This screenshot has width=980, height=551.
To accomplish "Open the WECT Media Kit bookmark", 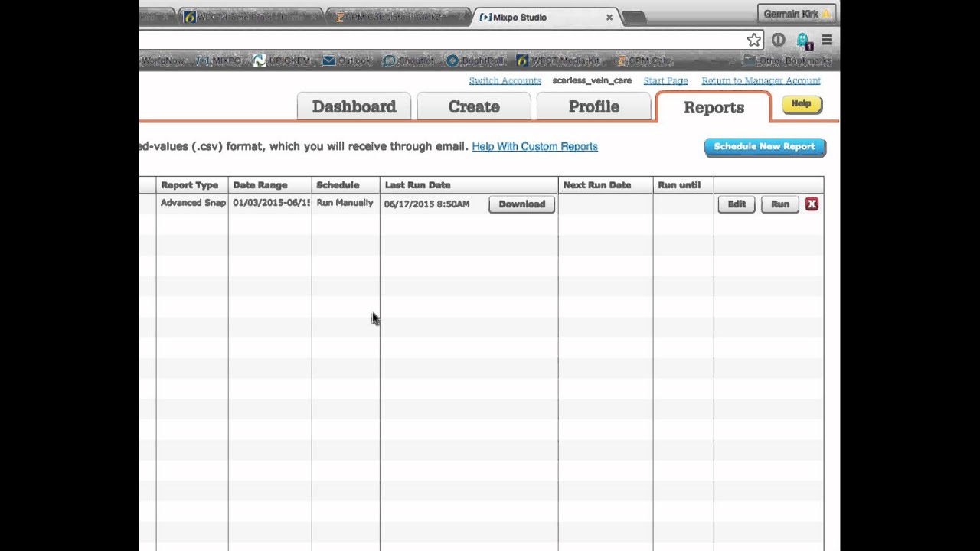I will click(x=559, y=60).
